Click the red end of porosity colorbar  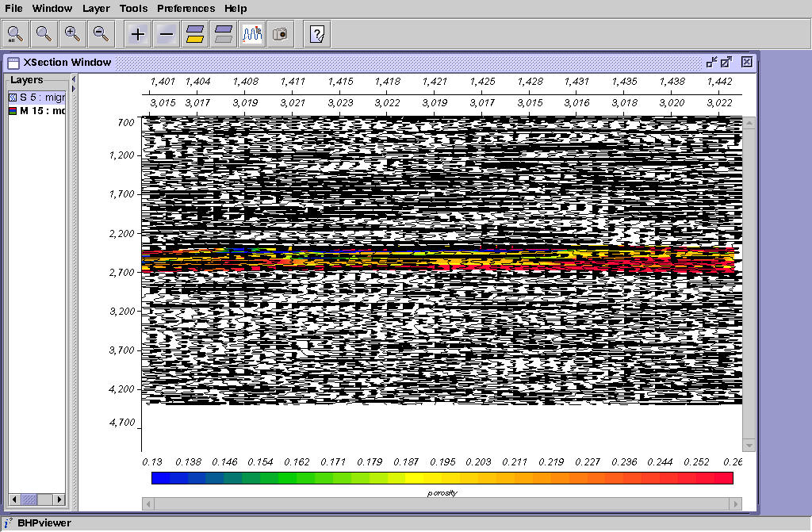click(724, 477)
